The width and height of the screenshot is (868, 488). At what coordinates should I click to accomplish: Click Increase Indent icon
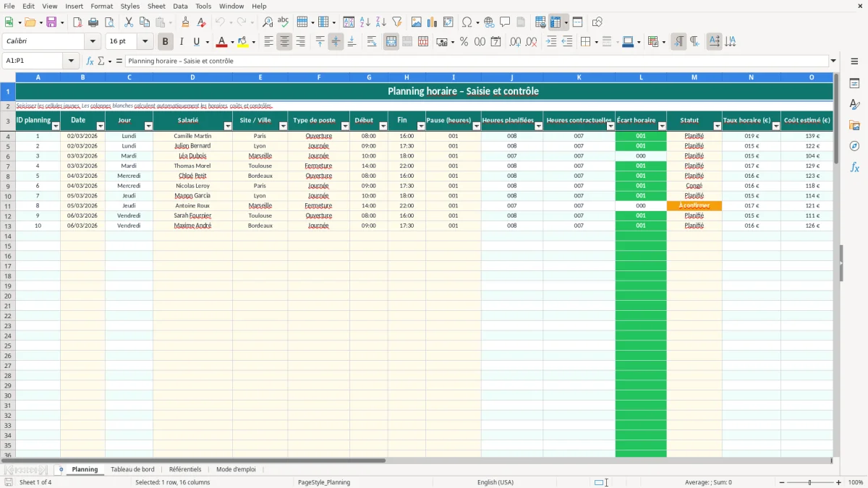(x=551, y=42)
